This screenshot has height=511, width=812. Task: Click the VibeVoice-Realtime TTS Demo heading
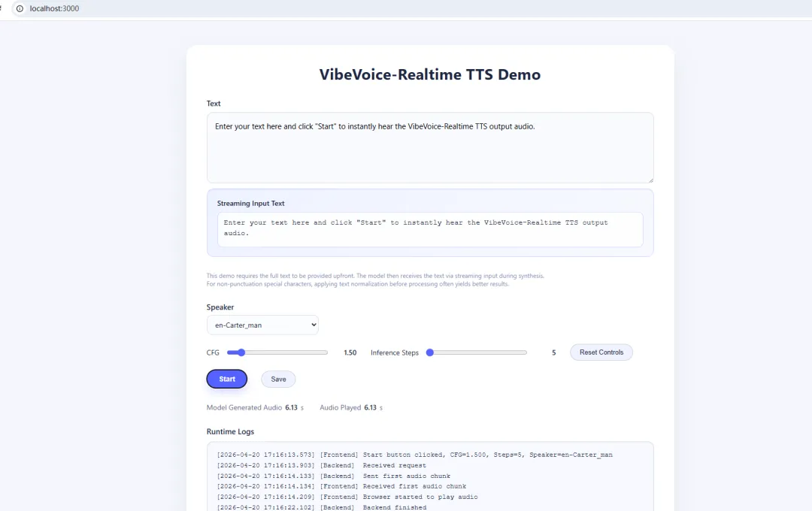[430, 74]
